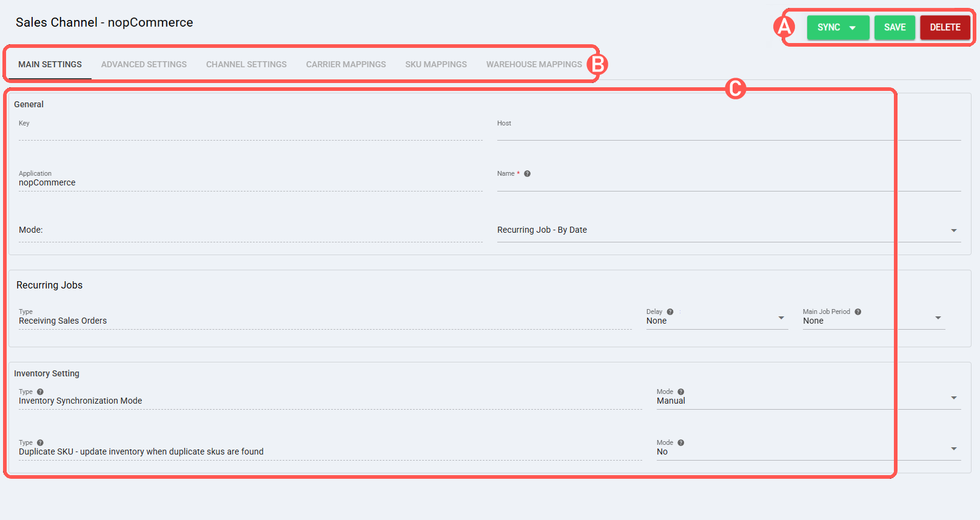Open the Channel Settings tab
Image resolution: width=980 pixels, height=520 pixels.
click(246, 64)
